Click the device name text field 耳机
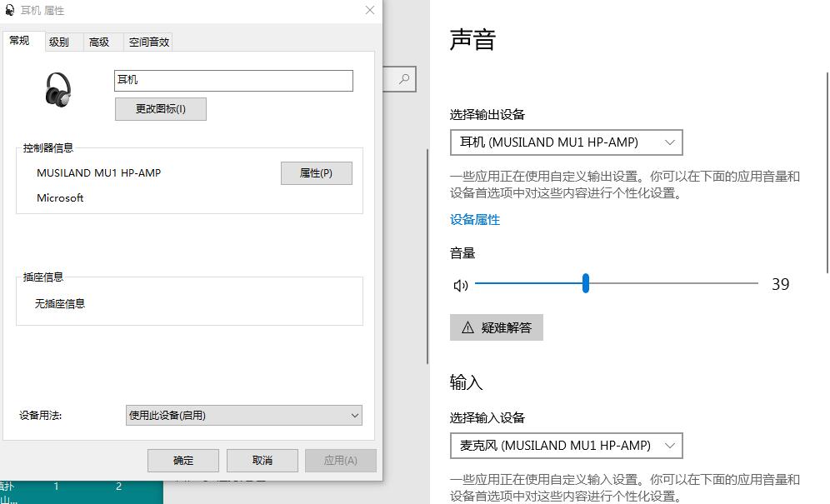This screenshot has height=504, width=830. [233, 81]
